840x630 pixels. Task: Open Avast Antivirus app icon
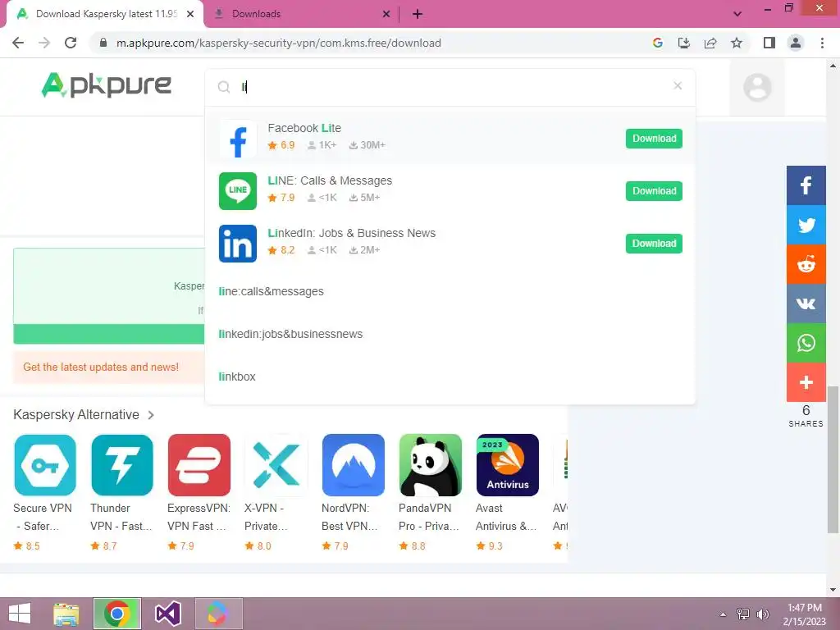508,465
